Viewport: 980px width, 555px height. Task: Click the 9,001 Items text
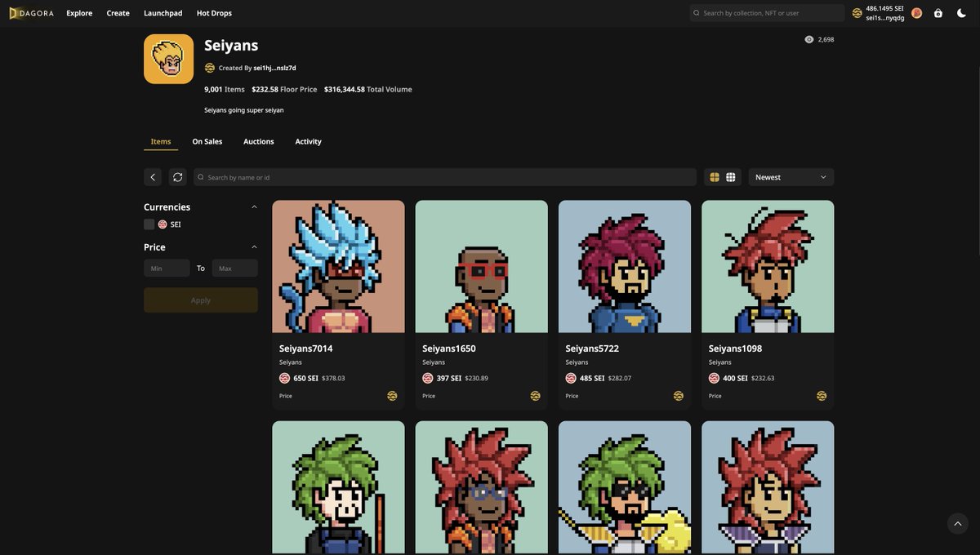point(225,90)
